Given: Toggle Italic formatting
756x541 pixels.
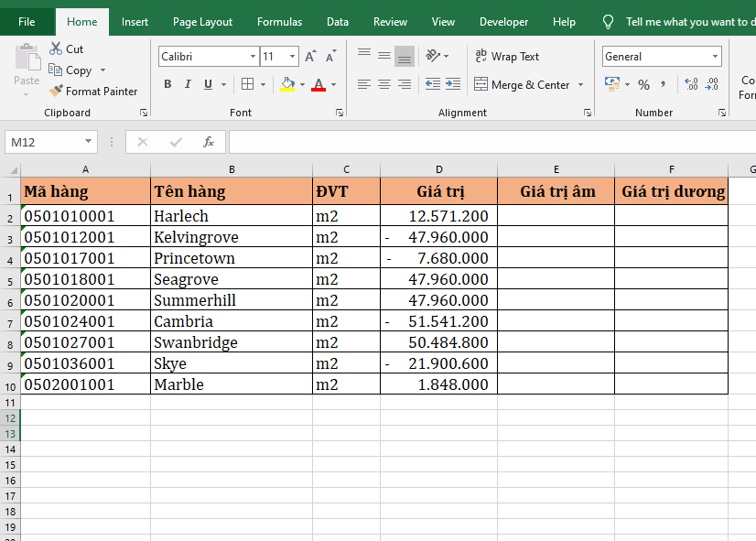Looking at the screenshot, I should coord(189,85).
